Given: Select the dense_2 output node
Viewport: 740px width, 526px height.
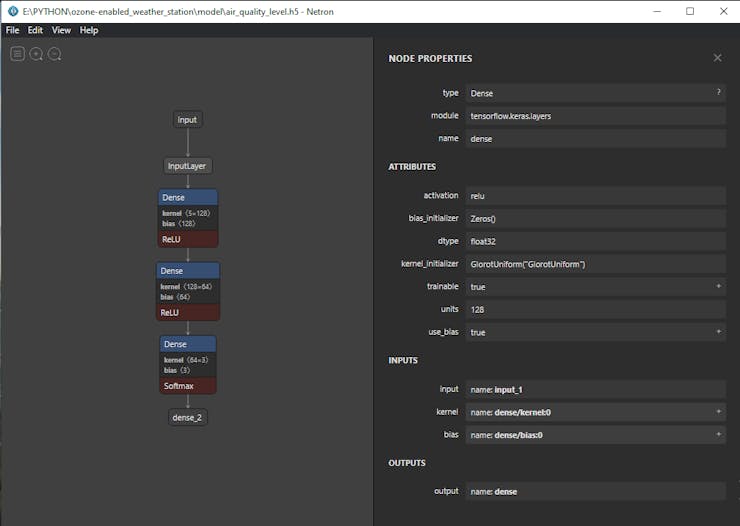Looking at the screenshot, I should [x=188, y=418].
